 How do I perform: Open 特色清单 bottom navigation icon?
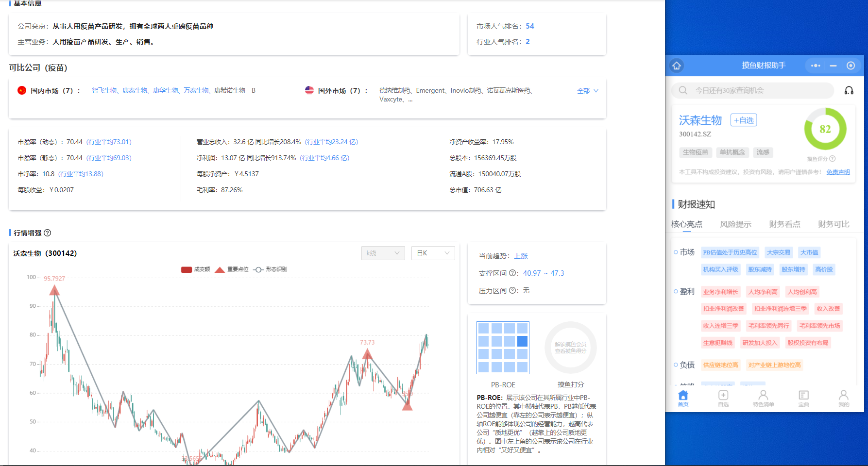(764, 398)
